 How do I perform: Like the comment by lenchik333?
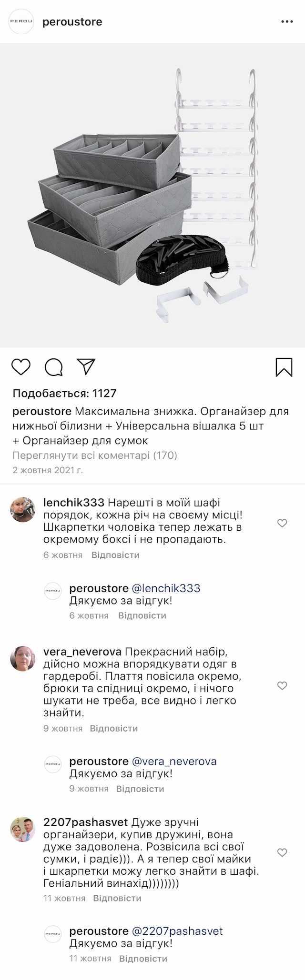click(282, 523)
